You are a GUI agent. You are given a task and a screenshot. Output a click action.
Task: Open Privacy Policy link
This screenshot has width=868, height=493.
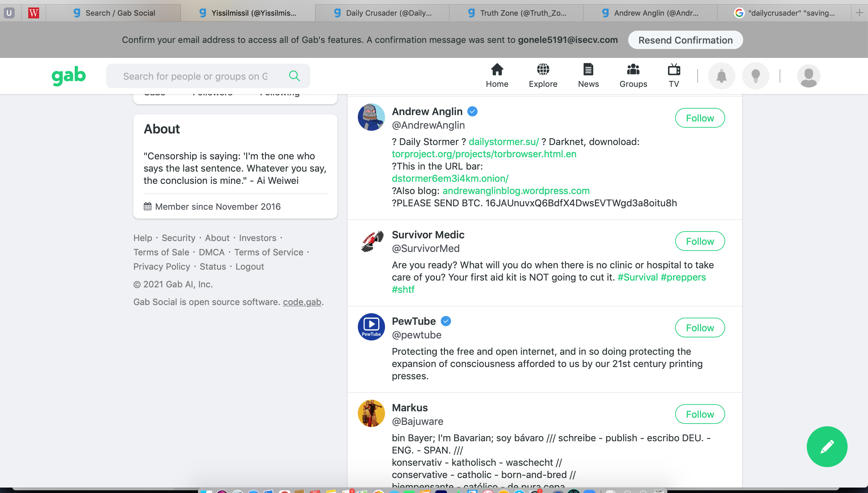(162, 266)
